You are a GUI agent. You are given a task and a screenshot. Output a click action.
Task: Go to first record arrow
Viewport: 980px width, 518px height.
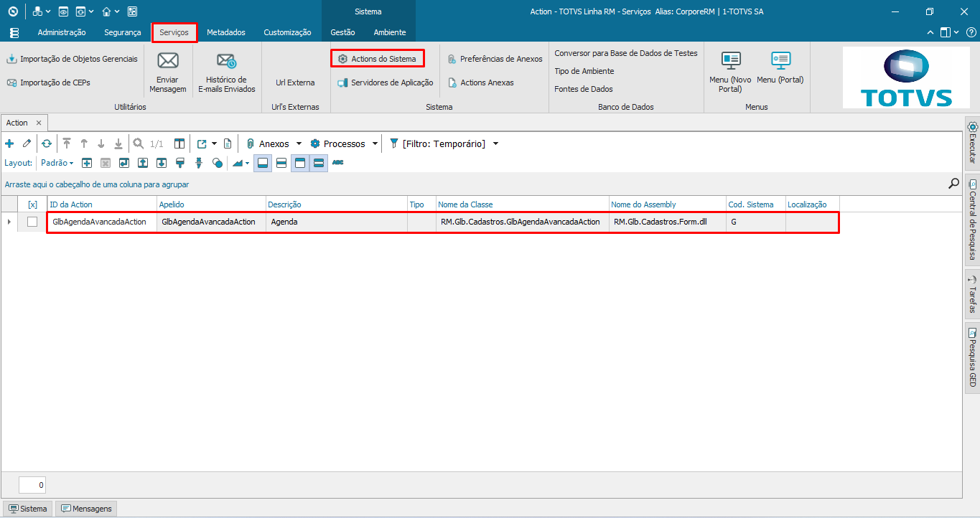click(x=67, y=143)
